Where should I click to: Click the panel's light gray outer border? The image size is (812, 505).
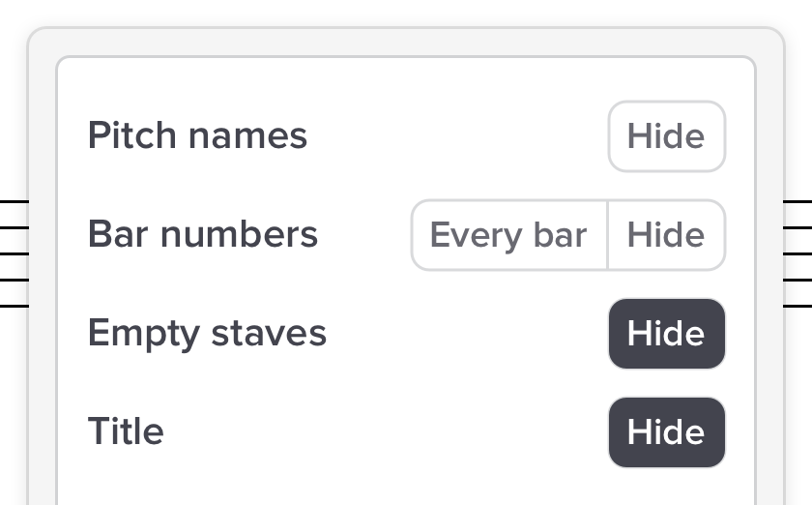pos(406,44)
